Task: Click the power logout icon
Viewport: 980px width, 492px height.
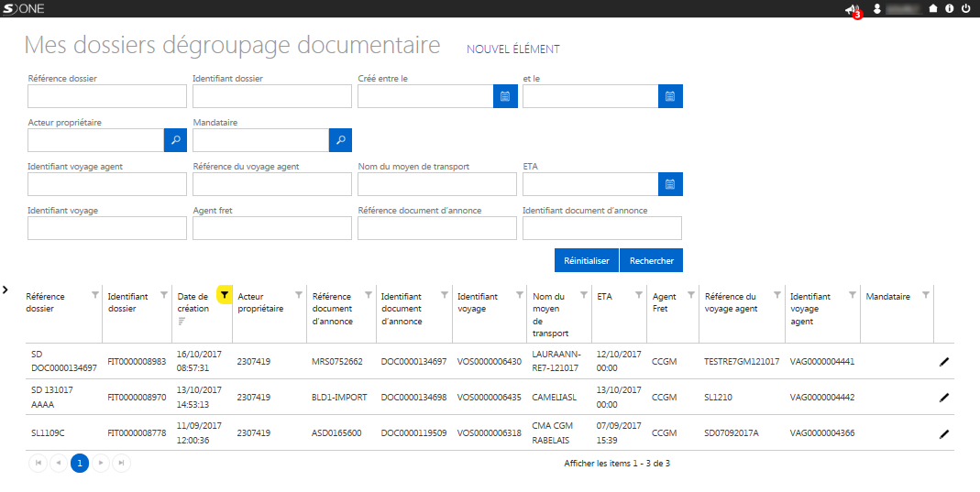Action: coord(966,9)
